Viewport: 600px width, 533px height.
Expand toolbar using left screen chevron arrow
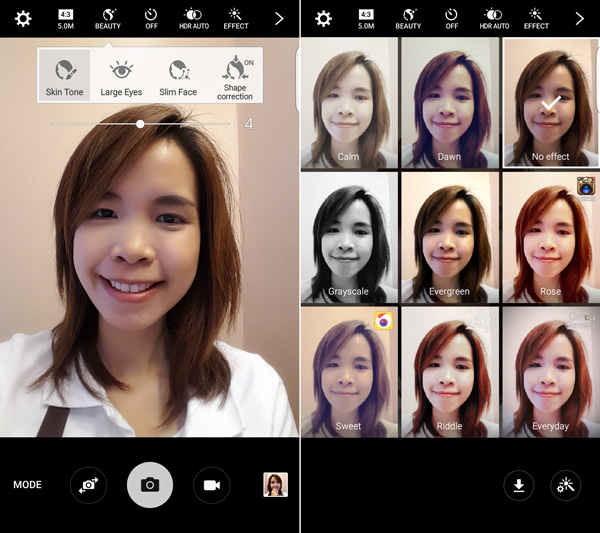coord(279,18)
